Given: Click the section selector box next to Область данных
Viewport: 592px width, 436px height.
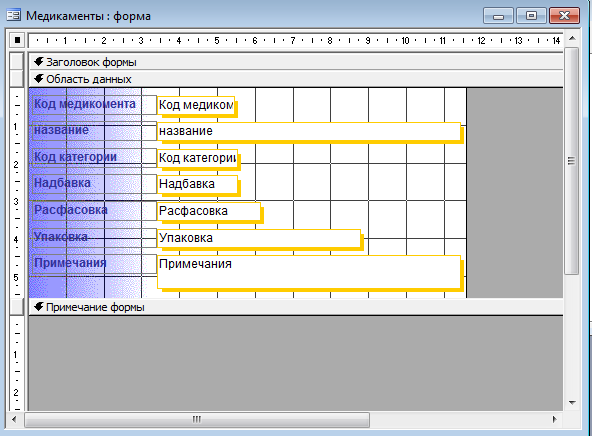Looking at the screenshot, I should (17, 79).
